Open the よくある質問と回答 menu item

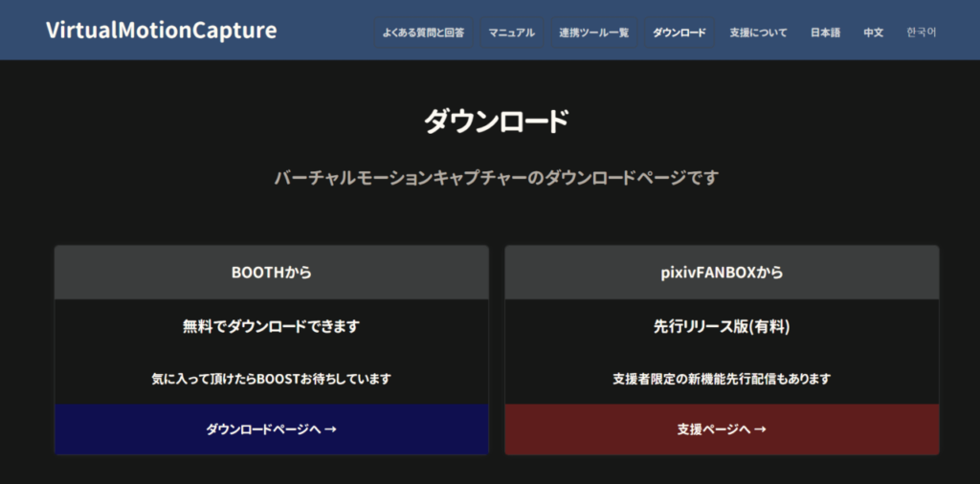point(423,33)
